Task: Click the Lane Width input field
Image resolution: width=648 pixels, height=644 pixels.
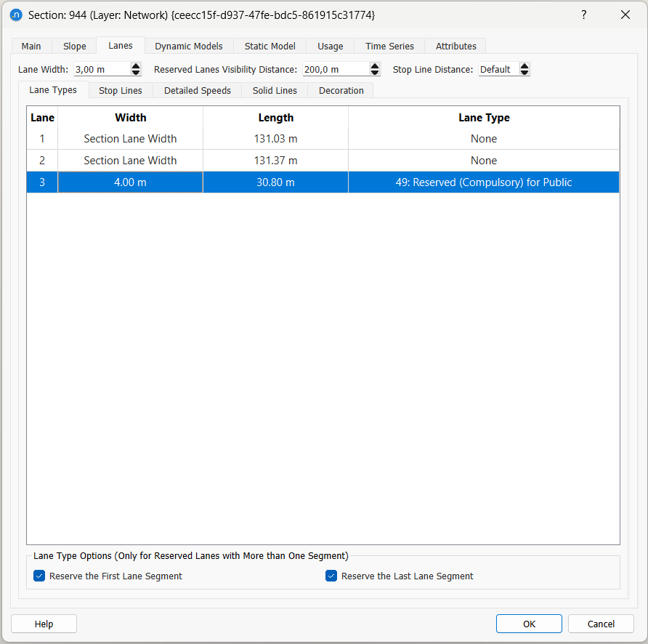Action: pyautogui.click(x=102, y=70)
